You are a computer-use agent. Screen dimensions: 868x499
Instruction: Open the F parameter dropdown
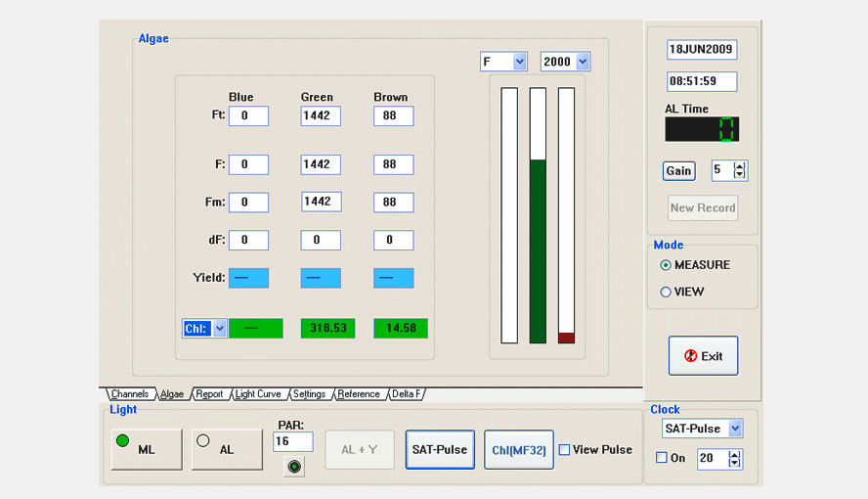click(519, 62)
